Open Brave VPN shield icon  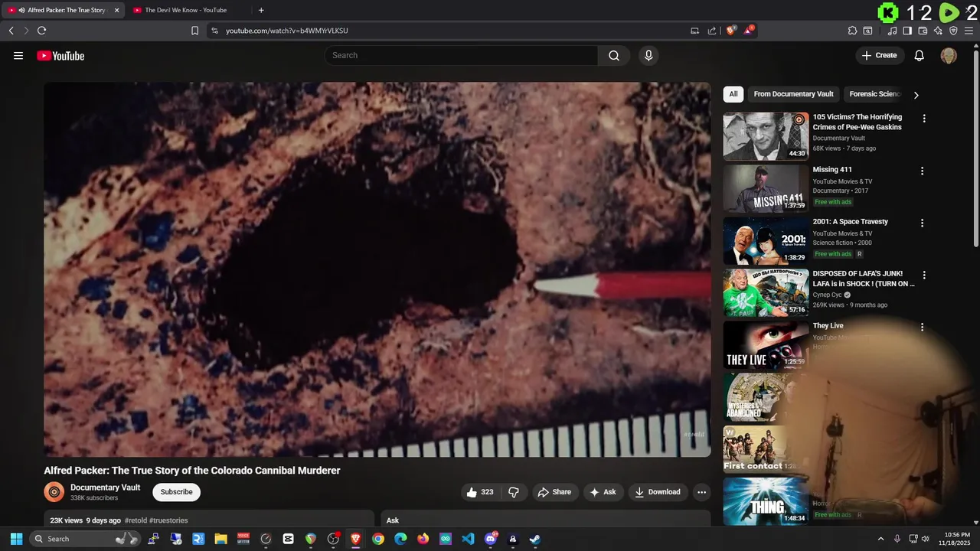[953, 31]
